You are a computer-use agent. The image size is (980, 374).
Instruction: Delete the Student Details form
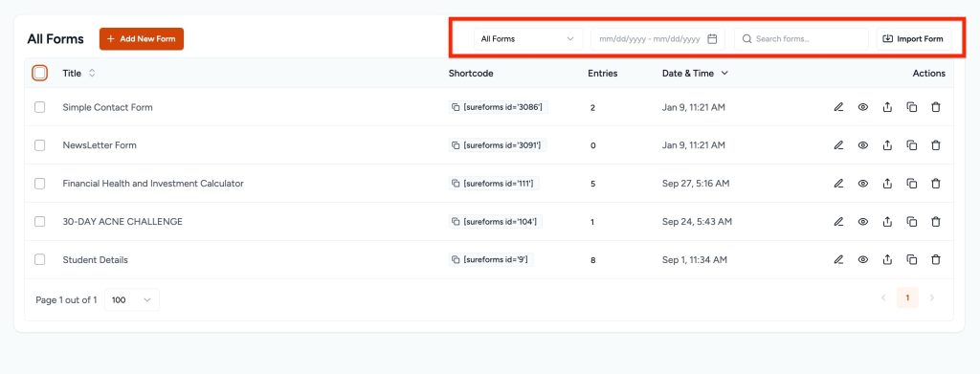click(x=936, y=260)
